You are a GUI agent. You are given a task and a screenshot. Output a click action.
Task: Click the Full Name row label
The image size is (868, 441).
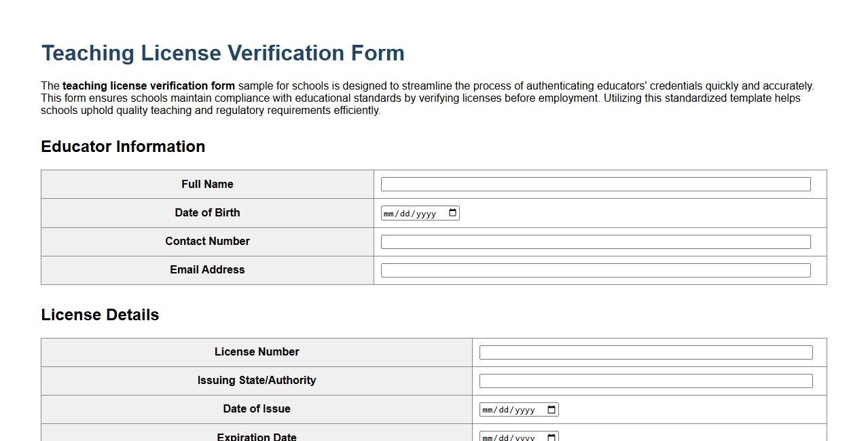[207, 184]
